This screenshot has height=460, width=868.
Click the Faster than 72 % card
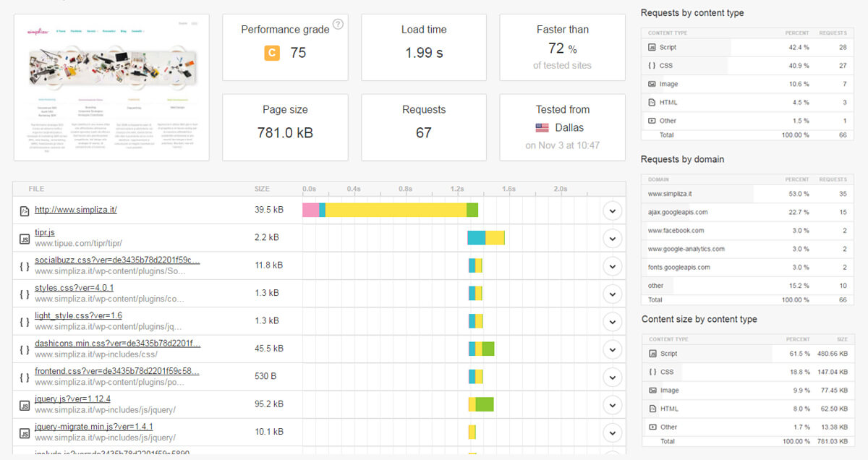(563, 47)
